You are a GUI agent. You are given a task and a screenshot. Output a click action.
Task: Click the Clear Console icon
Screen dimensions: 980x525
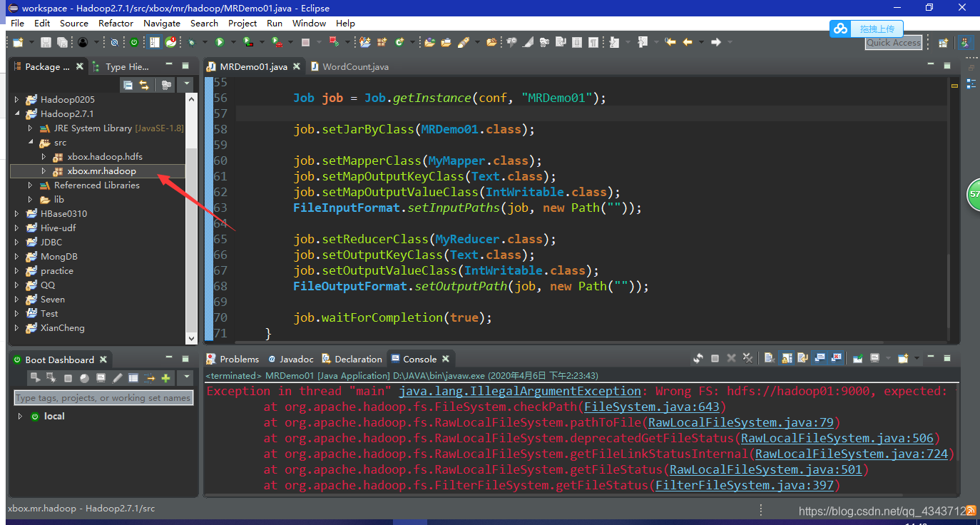click(x=770, y=358)
